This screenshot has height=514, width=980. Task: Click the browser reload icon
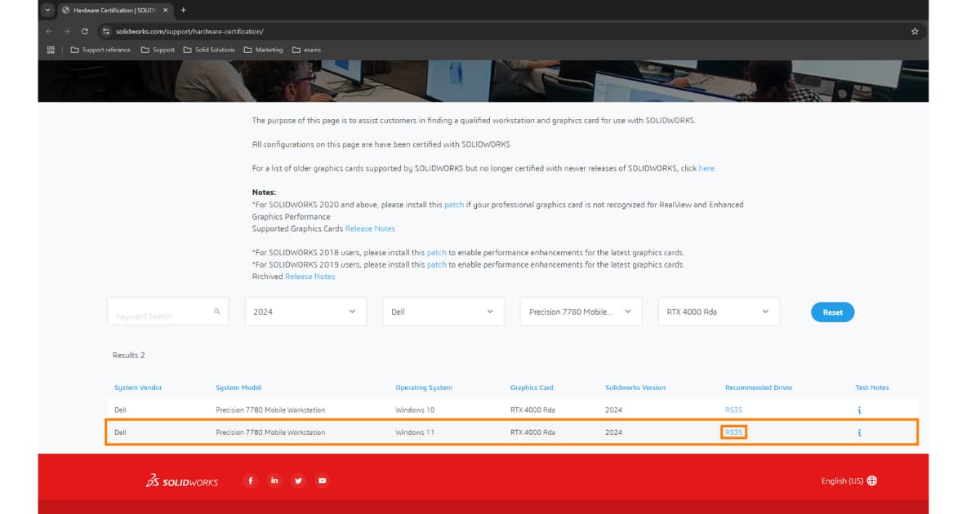pos(84,31)
